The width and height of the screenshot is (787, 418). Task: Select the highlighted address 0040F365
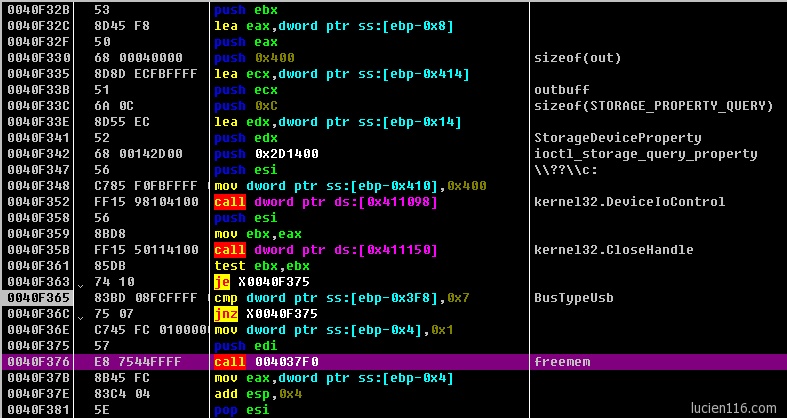(36, 298)
